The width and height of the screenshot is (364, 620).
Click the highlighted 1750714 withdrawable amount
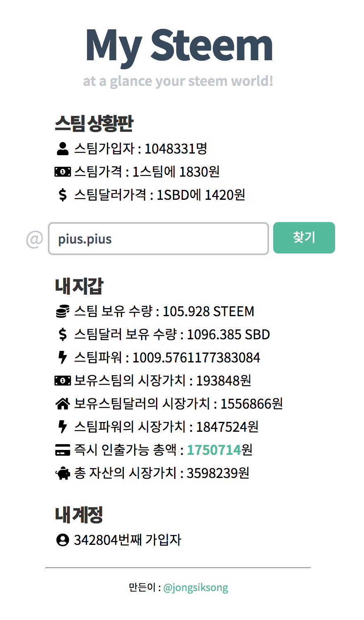[214, 450]
